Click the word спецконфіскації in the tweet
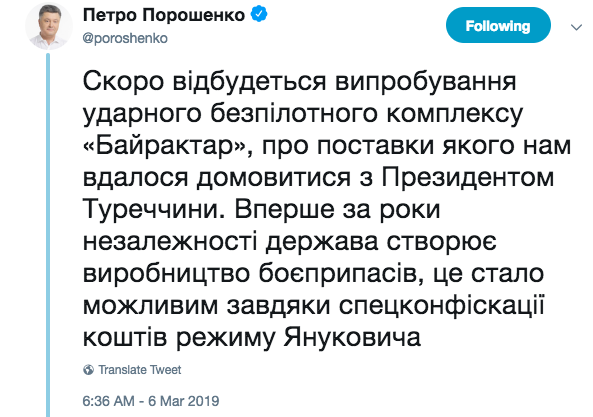This screenshot has height=417, width=593. coord(441,305)
